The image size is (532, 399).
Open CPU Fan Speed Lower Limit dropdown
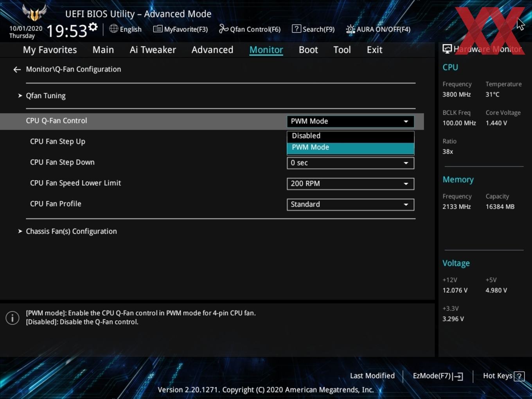point(350,183)
